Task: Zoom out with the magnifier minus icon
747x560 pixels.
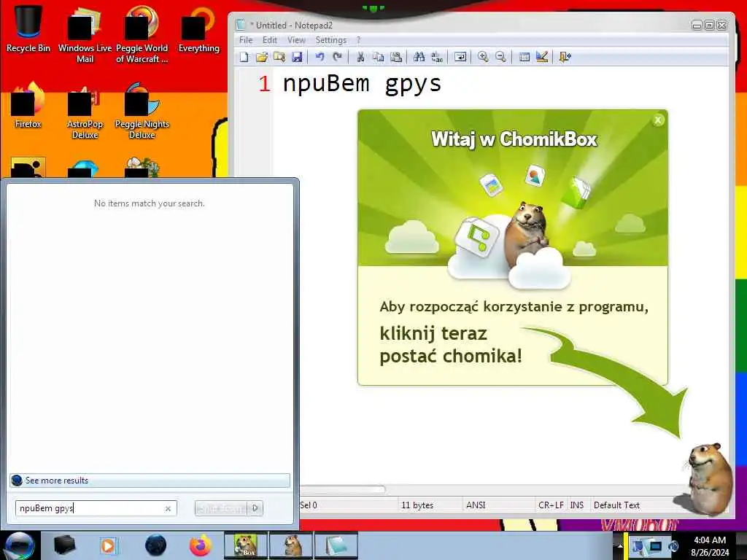Action: pos(500,57)
